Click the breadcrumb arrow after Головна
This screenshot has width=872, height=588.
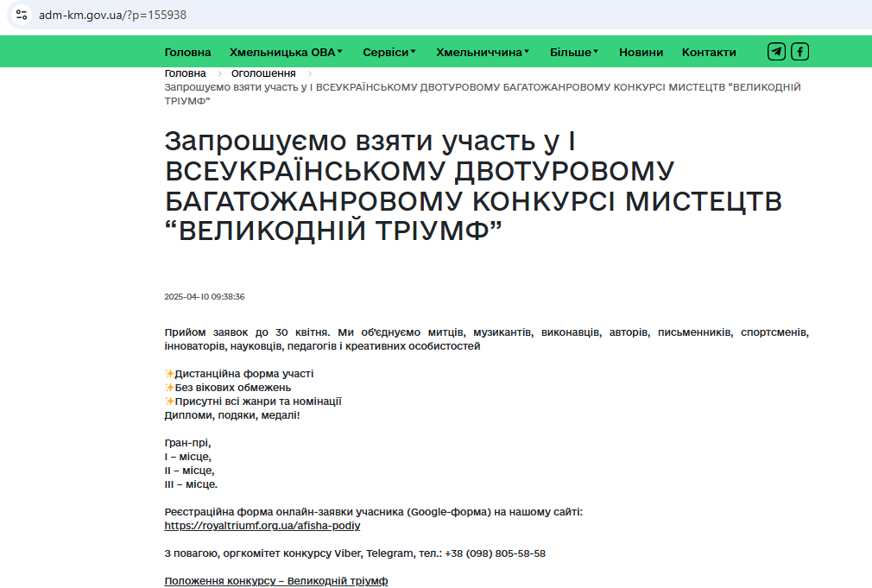pyautogui.click(x=219, y=74)
